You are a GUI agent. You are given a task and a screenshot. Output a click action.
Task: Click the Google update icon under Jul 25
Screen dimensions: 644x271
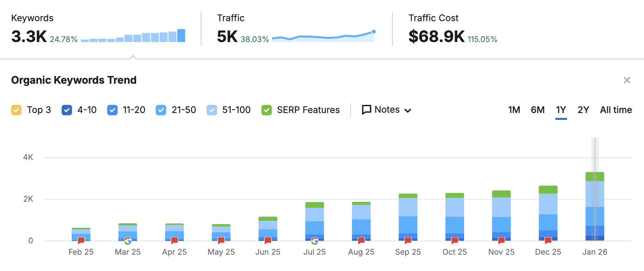coord(315,241)
